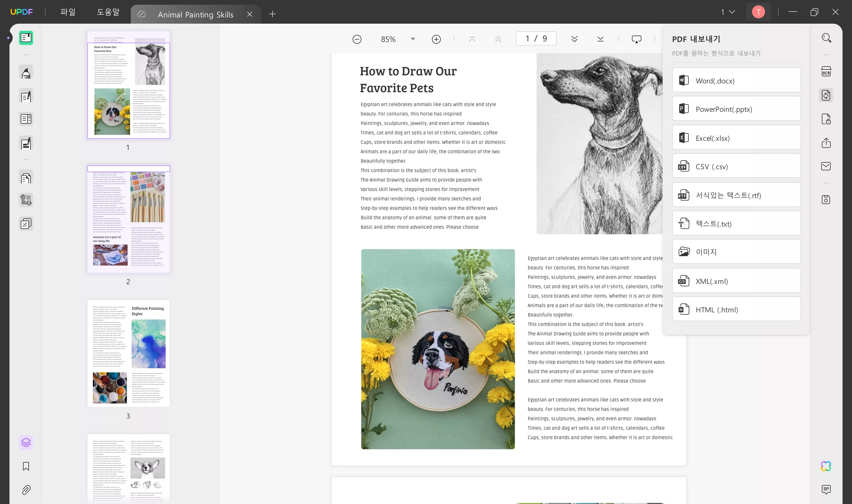Click the dog sketch image in document
852x504 pixels.
pyautogui.click(x=599, y=144)
